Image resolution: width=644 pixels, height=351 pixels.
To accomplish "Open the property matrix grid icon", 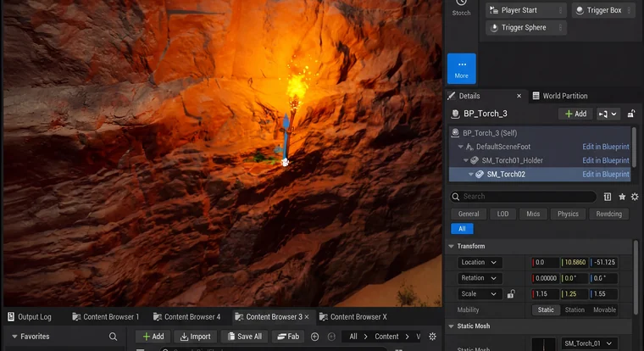I will 608,197.
